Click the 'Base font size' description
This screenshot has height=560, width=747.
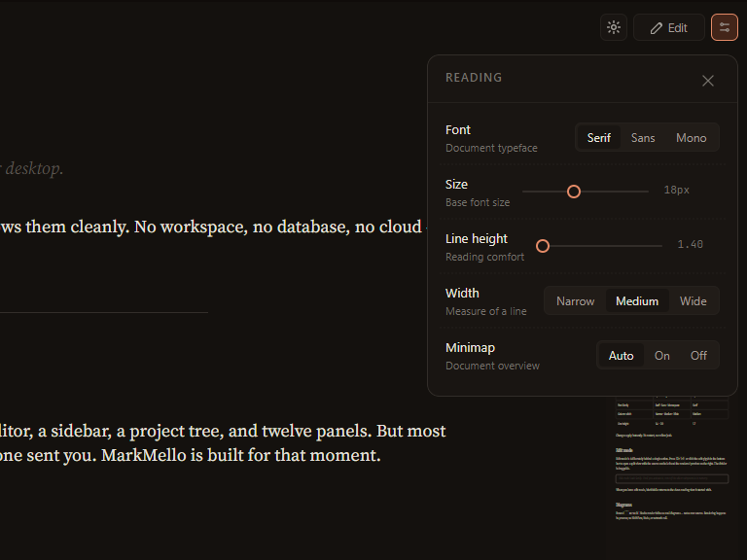pos(478,202)
